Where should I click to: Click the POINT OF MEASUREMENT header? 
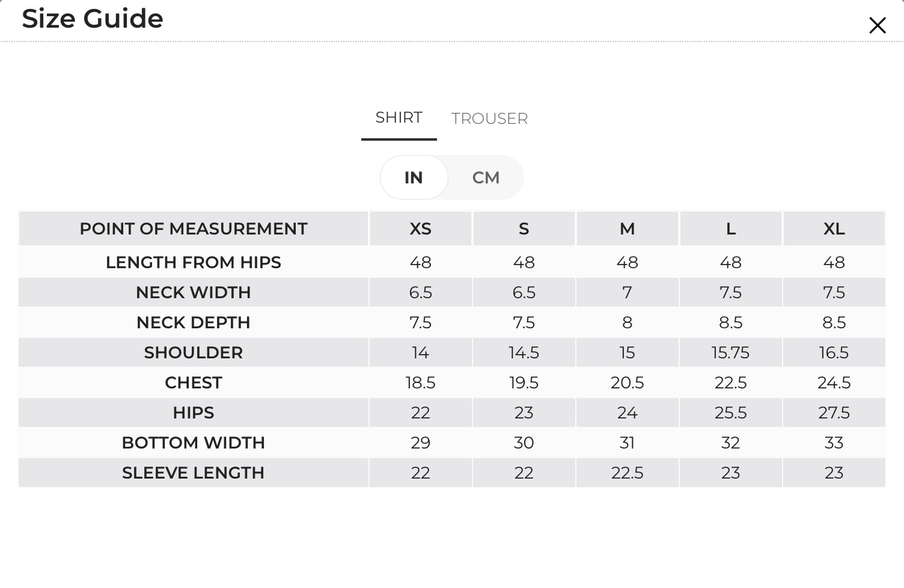coord(193,229)
